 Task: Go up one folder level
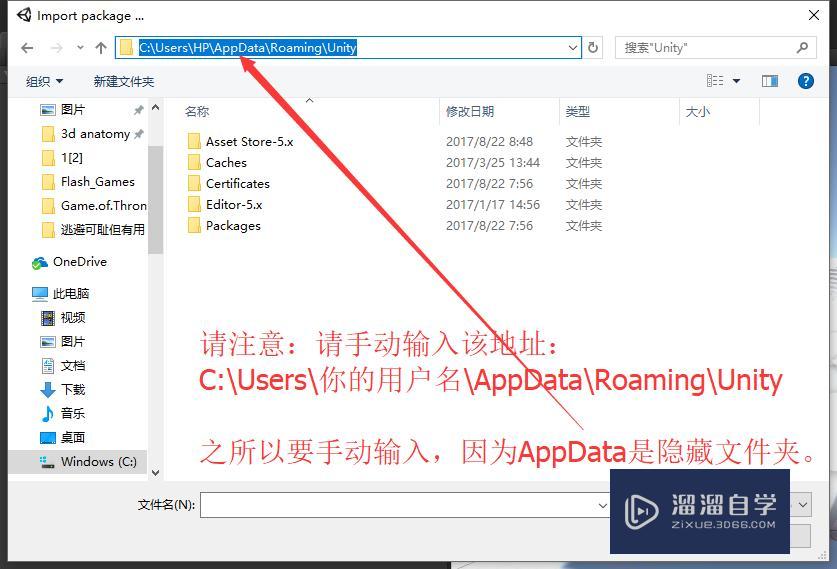[101, 48]
